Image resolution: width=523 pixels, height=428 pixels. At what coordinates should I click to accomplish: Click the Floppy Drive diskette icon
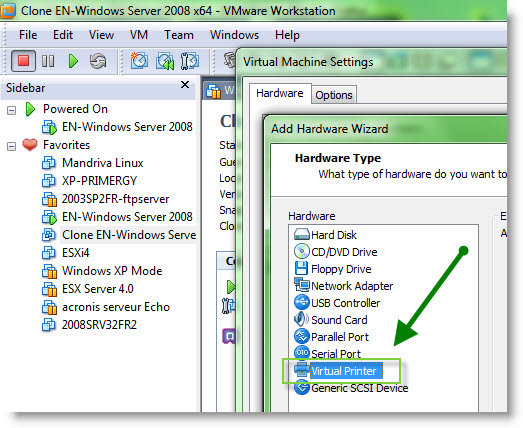coord(302,268)
